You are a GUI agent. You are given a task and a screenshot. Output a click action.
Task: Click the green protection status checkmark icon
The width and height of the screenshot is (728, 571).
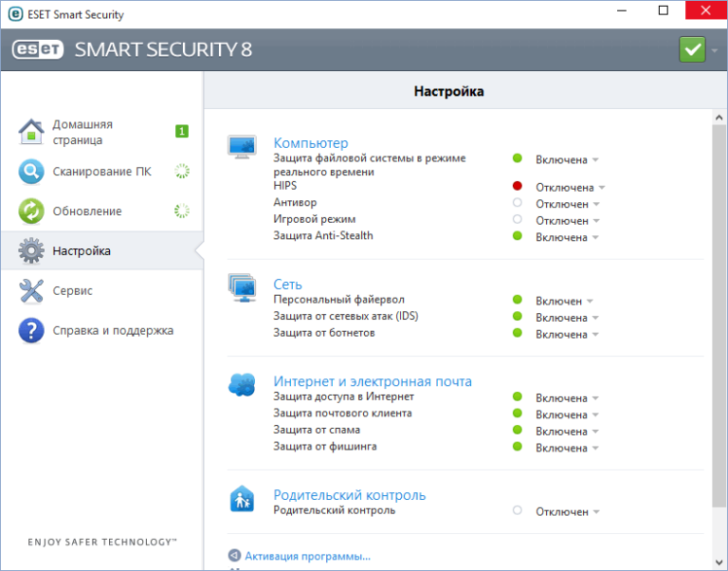(x=693, y=50)
